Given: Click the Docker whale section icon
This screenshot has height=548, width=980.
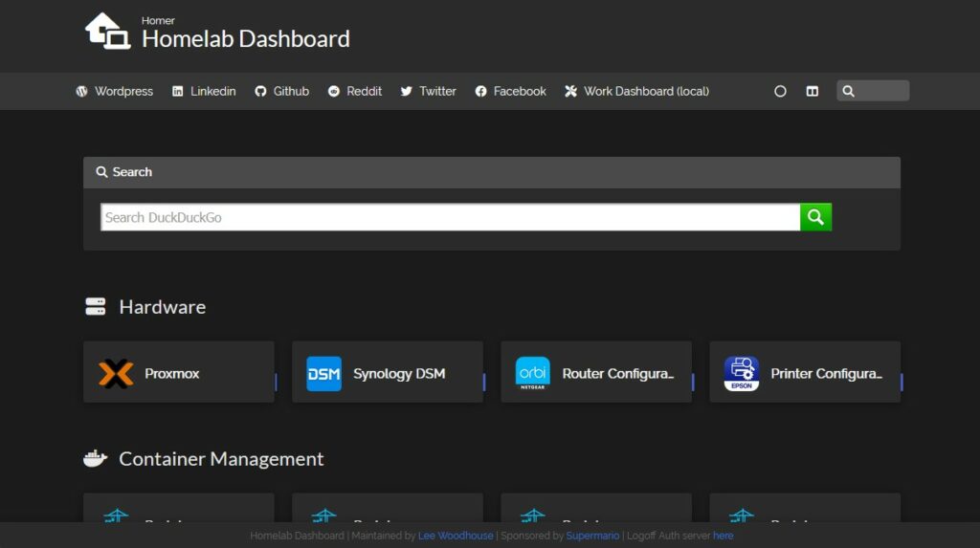Looking at the screenshot, I should (95, 458).
